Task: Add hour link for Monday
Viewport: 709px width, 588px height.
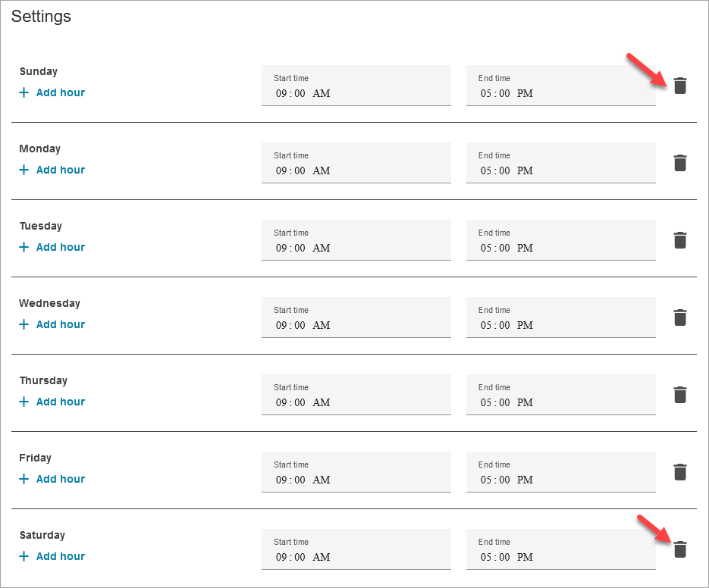Action: pyautogui.click(x=61, y=170)
